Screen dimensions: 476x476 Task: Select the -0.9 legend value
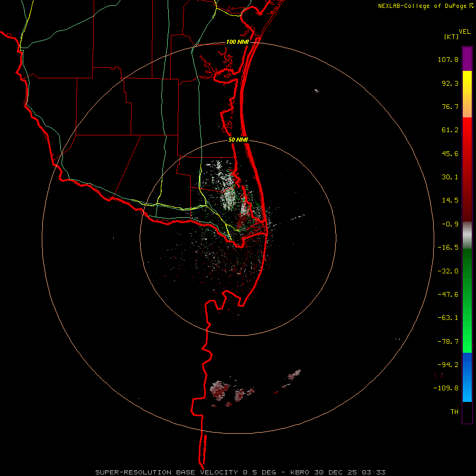point(450,224)
